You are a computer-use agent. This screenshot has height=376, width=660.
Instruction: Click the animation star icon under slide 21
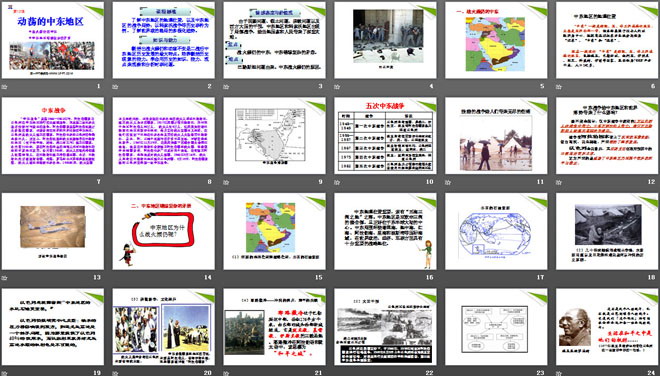tap(226, 373)
